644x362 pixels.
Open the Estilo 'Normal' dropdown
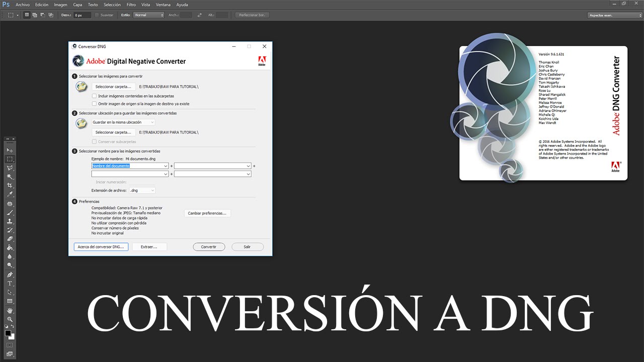(149, 15)
